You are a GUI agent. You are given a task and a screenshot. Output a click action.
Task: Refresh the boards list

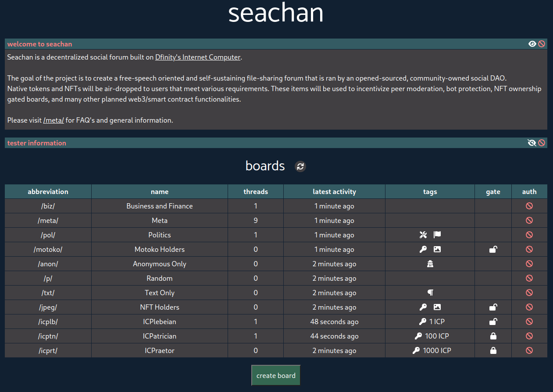click(x=300, y=166)
